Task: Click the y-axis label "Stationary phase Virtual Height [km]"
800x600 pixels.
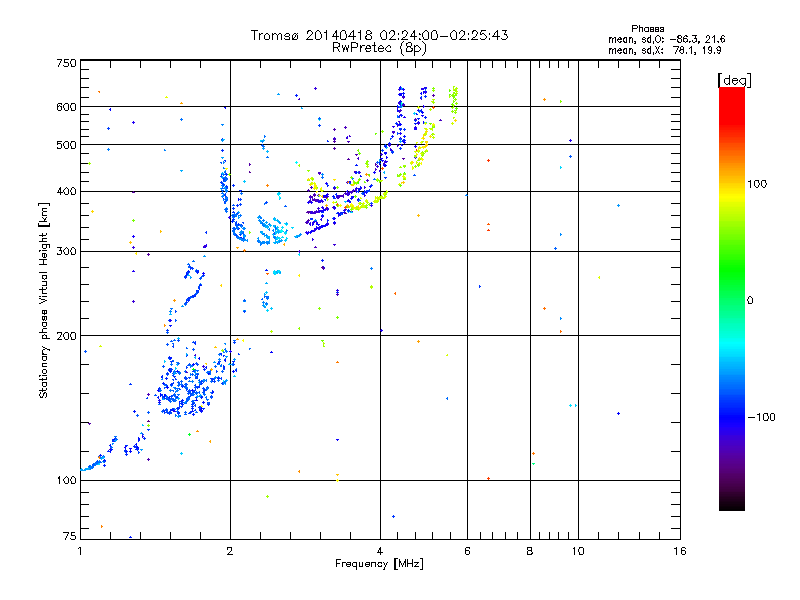Action: (43, 301)
